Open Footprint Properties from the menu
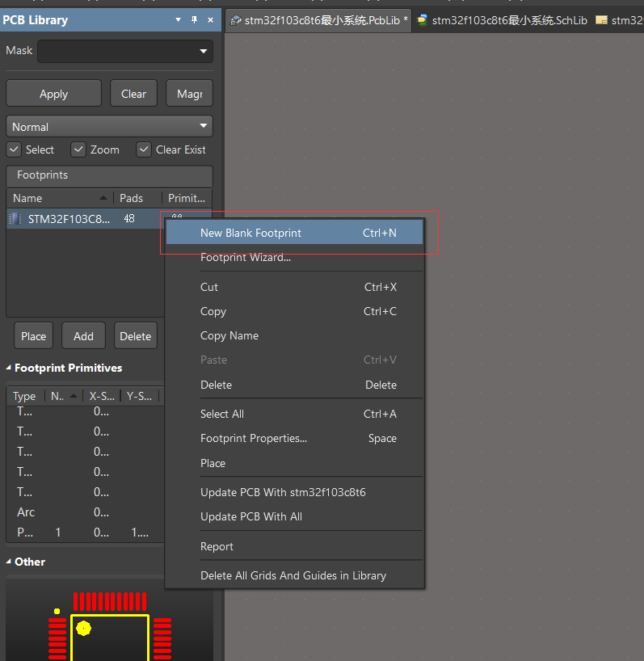The width and height of the screenshot is (644, 661). (x=294, y=439)
